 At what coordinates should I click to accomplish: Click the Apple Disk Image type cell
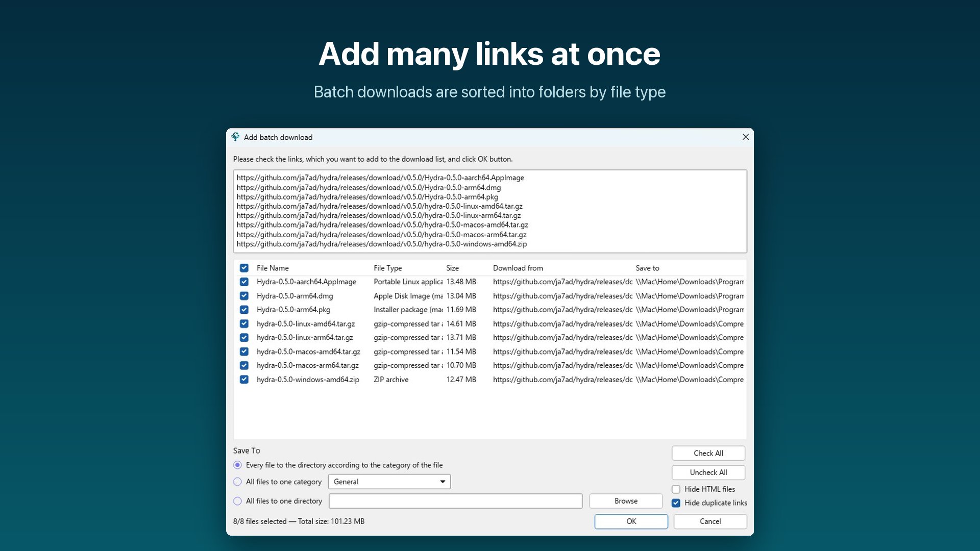[x=408, y=296]
